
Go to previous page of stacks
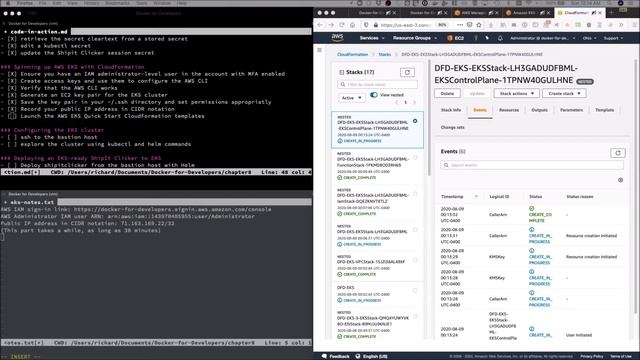click(396, 102)
